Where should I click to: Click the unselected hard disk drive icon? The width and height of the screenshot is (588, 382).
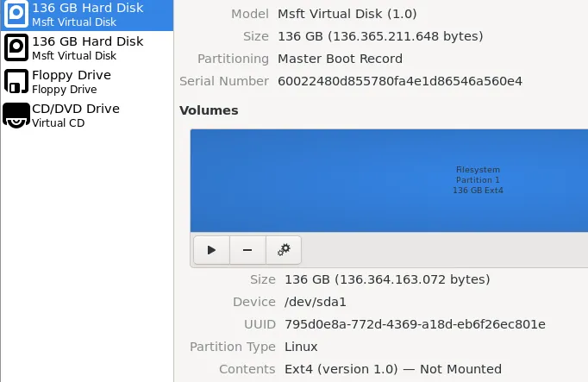click(x=16, y=47)
